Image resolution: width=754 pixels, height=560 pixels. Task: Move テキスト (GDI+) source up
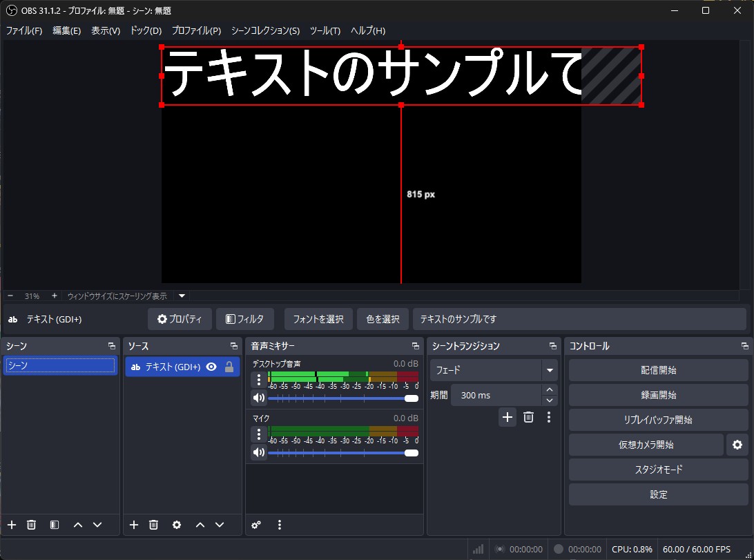point(200,525)
